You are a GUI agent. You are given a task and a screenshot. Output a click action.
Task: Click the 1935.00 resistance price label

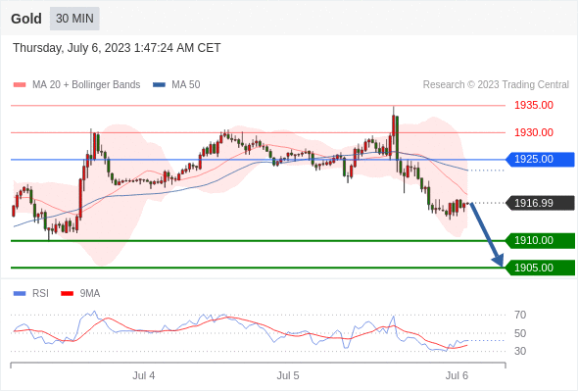(534, 105)
